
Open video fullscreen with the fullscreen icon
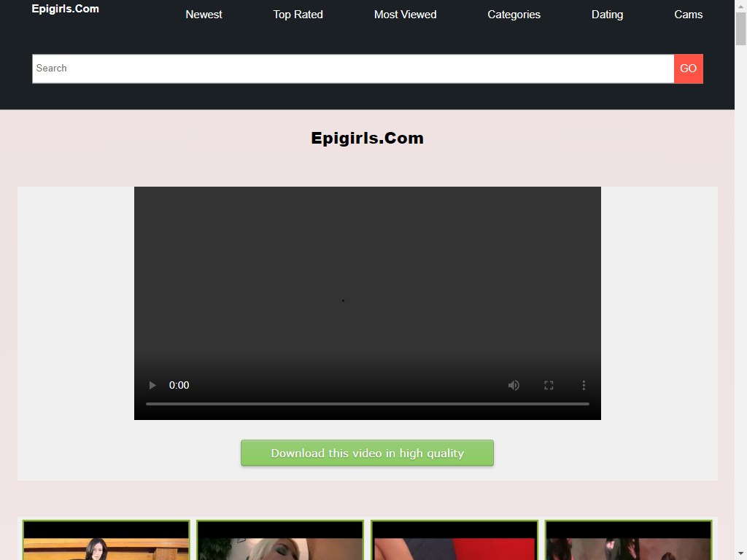[549, 385]
